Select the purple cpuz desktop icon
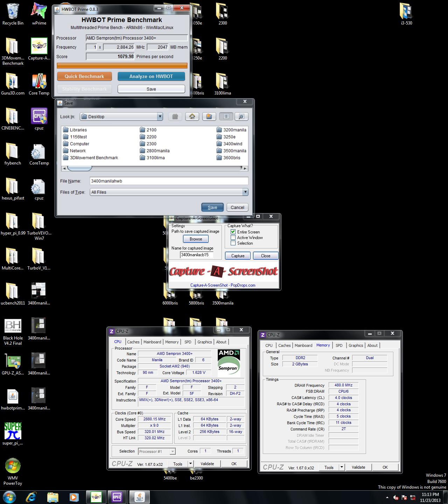Image resolution: width=448 pixels, height=504 pixels. point(39,119)
